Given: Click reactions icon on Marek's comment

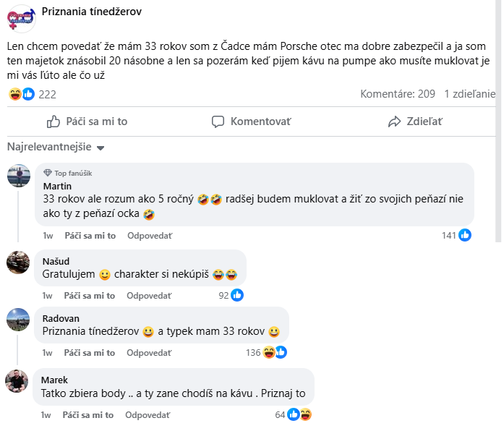Looking at the screenshot, I should click(x=299, y=414).
